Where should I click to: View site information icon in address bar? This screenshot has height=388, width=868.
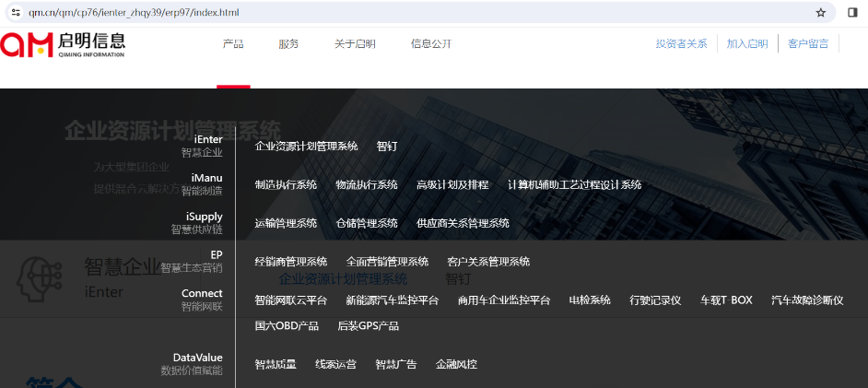pyautogui.click(x=16, y=12)
